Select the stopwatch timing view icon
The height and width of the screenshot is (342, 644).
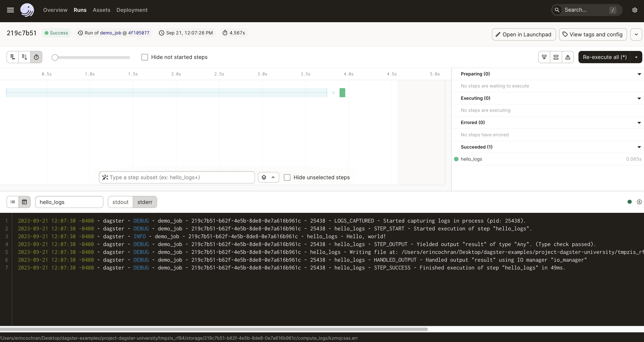click(37, 57)
